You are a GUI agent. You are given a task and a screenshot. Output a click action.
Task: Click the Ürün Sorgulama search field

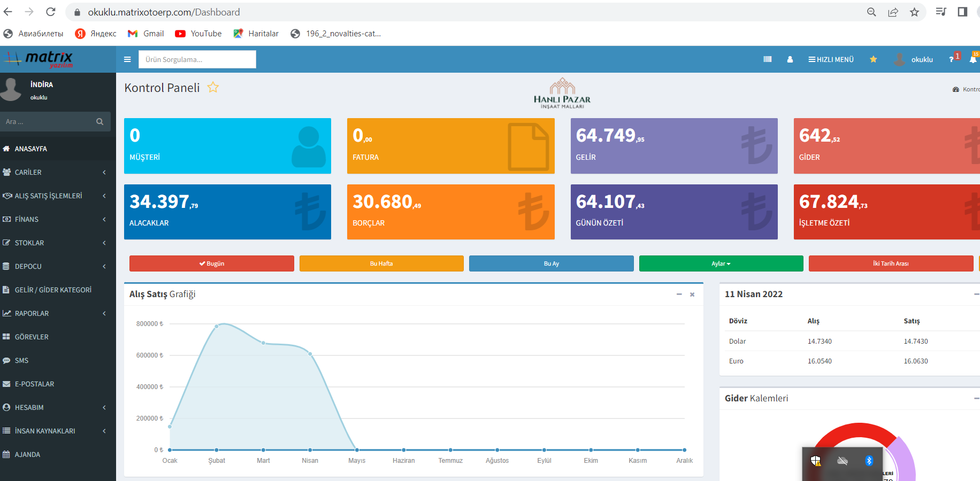pyautogui.click(x=197, y=59)
